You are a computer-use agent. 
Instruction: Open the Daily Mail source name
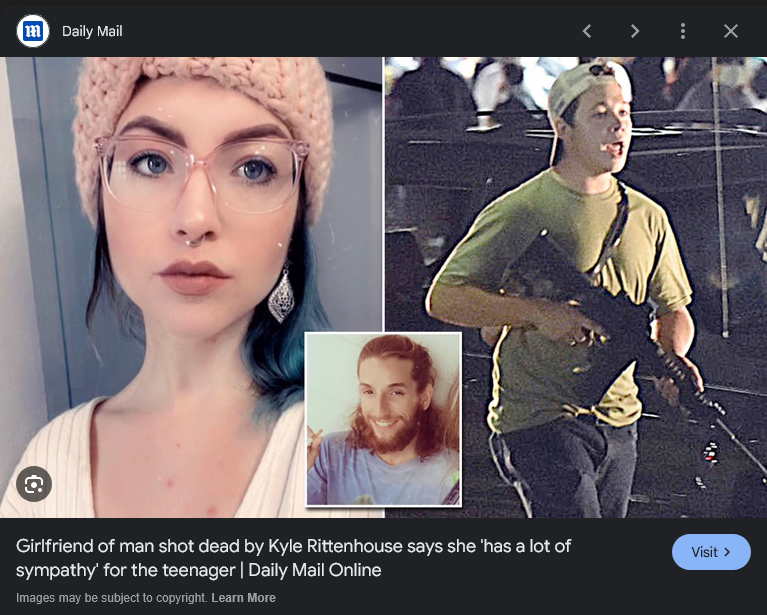(92, 31)
